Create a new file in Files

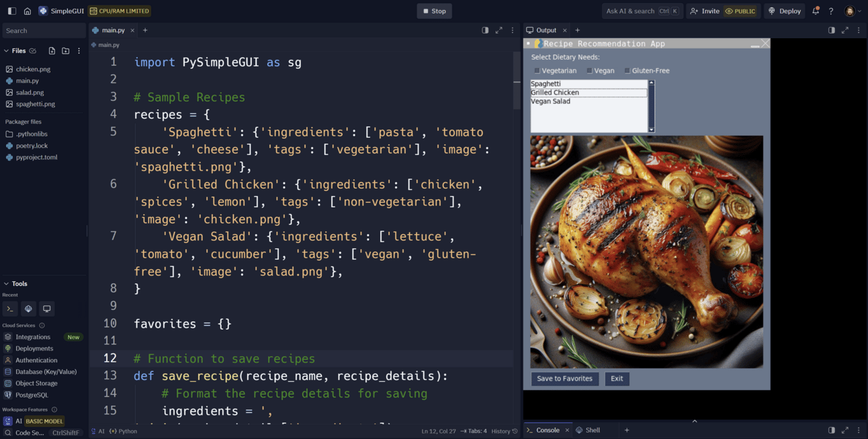pyautogui.click(x=52, y=51)
